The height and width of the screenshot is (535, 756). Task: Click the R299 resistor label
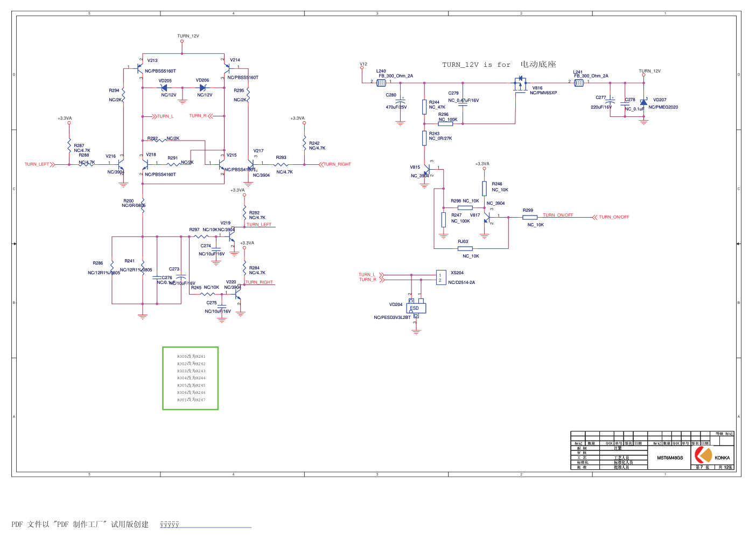pos(528,211)
